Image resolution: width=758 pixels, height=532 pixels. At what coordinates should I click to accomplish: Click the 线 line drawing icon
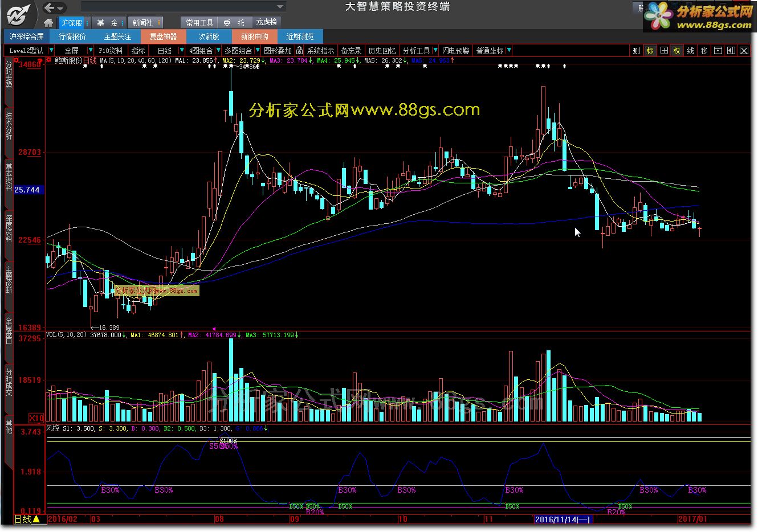[x=690, y=51]
